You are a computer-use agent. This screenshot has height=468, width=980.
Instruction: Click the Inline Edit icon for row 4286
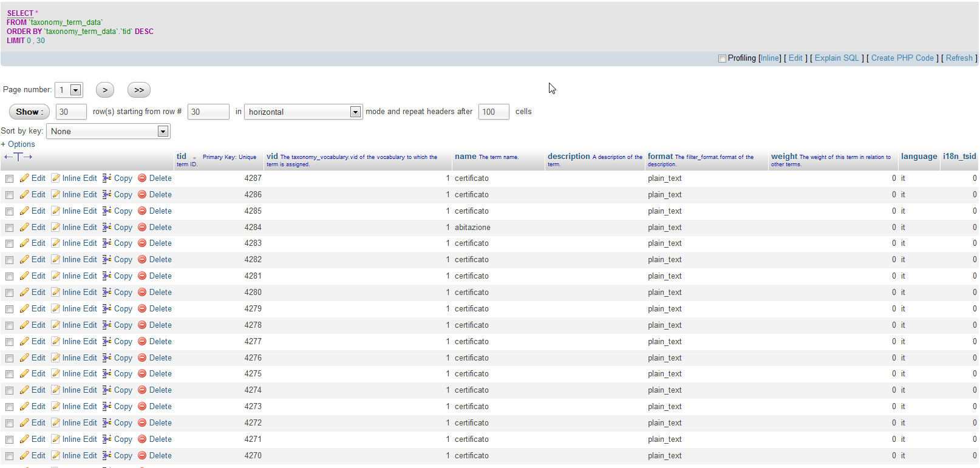point(56,194)
